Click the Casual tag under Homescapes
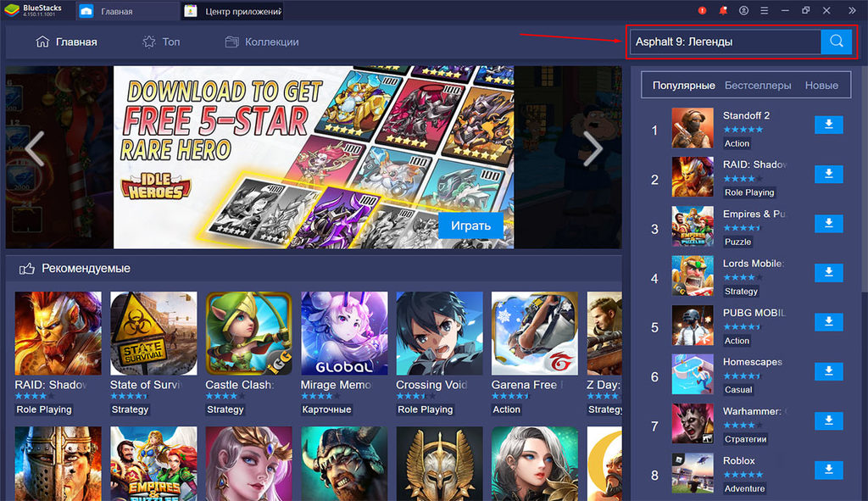 tap(738, 390)
